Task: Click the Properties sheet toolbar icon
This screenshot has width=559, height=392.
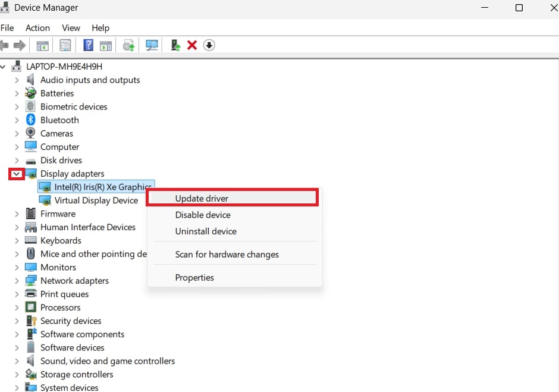Action: click(65, 45)
